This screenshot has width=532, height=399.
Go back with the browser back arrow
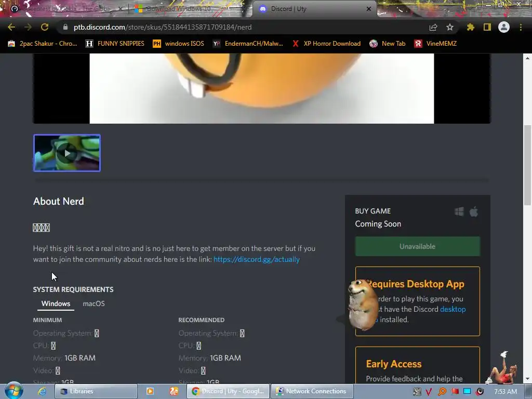(11, 27)
